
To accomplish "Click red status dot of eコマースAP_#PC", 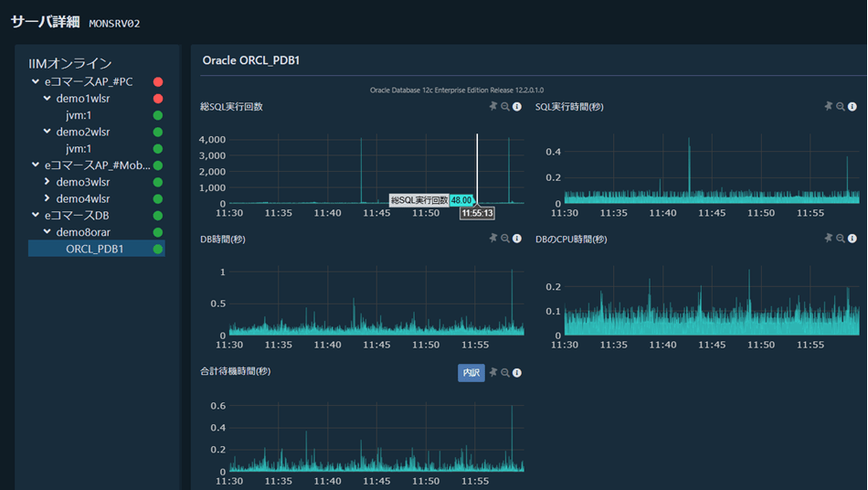I will [158, 82].
